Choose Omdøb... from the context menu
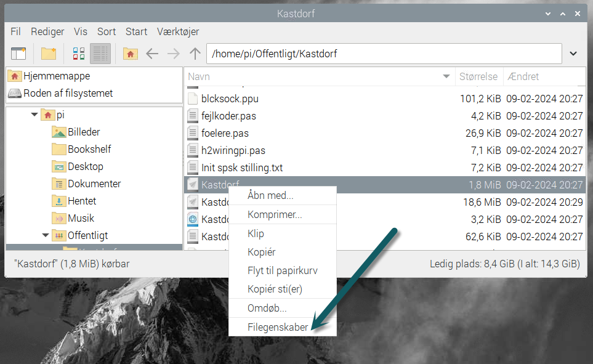This screenshot has width=593, height=364. click(267, 308)
